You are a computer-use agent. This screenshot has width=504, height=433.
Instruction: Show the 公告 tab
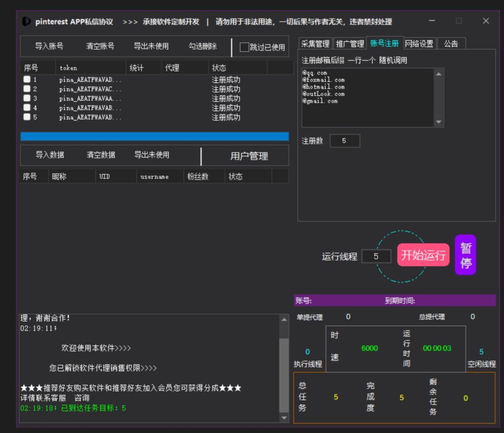[451, 44]
